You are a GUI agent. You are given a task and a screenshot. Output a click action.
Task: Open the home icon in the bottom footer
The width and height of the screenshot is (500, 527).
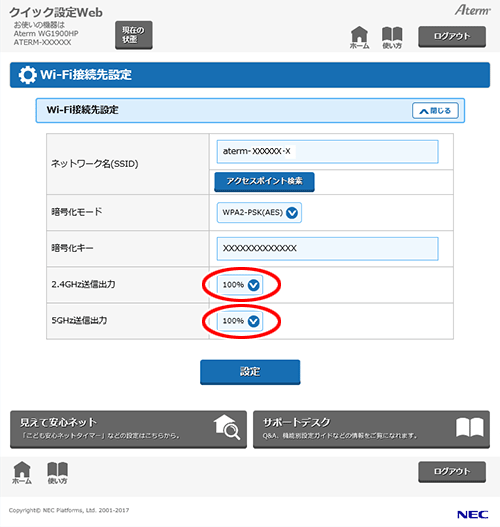[x=22, y=473]
